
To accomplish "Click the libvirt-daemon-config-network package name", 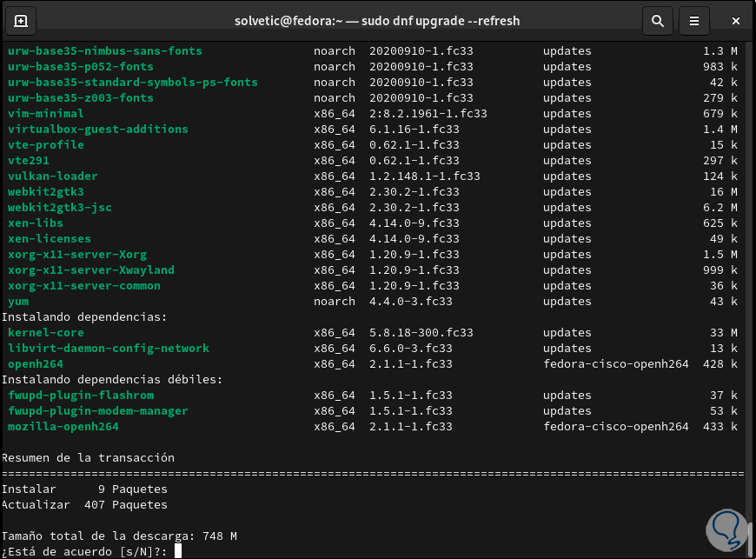I will (x=108, y=348).
